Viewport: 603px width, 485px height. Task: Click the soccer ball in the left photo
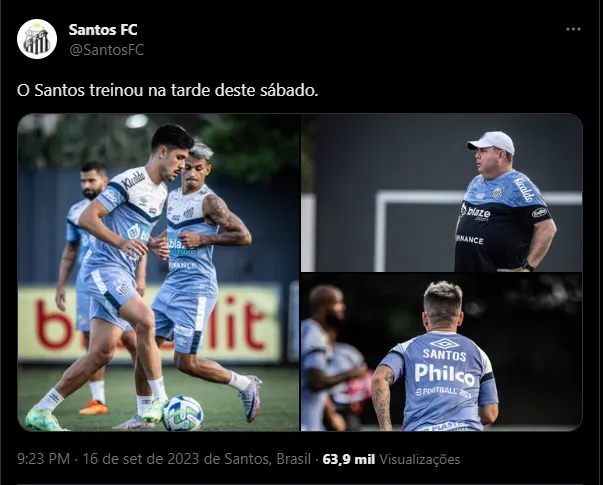(x=183, y=413)
